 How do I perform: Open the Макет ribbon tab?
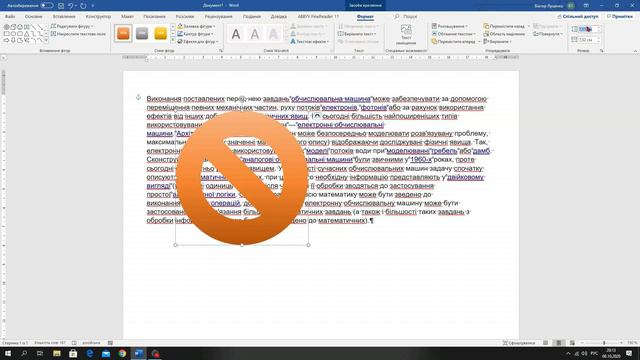[127, 17]
